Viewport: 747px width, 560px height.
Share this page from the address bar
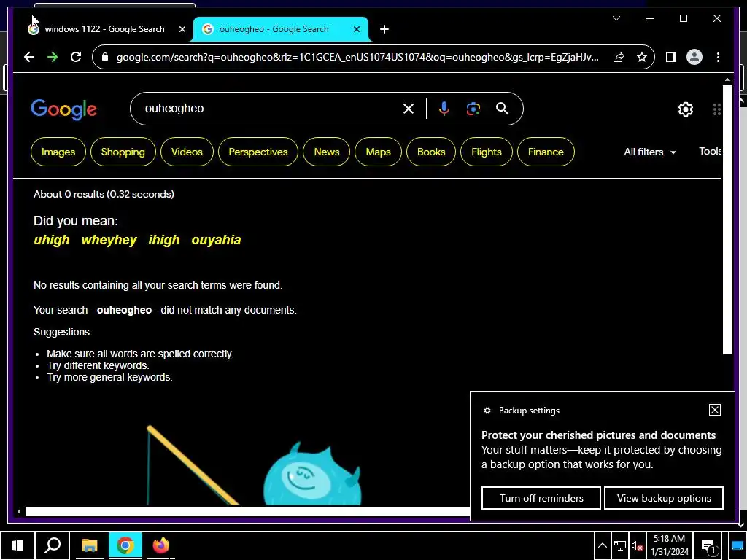pyautogui.click(x=619, y=57)
